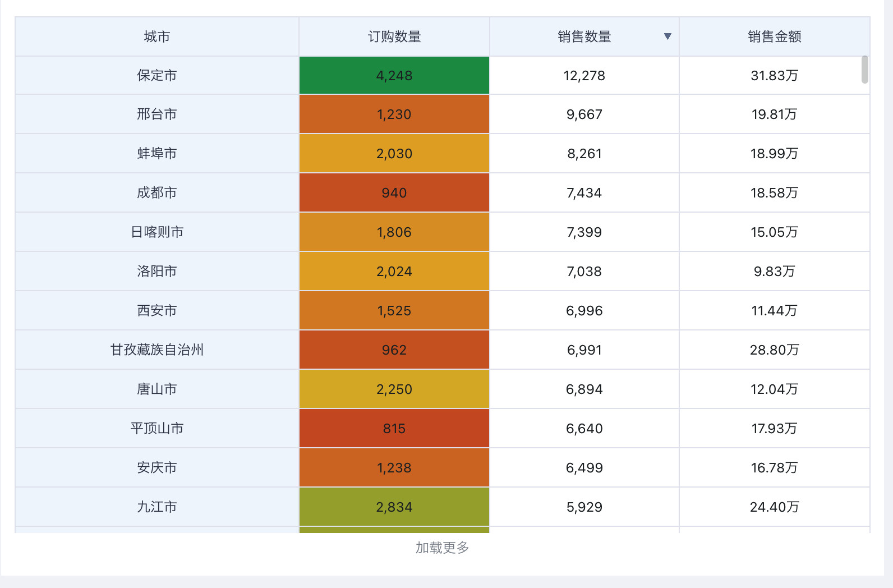This screenshot has height=588, width=893.
Task: Click the 安庆市 city cell
Action: (x=157, y=468)
